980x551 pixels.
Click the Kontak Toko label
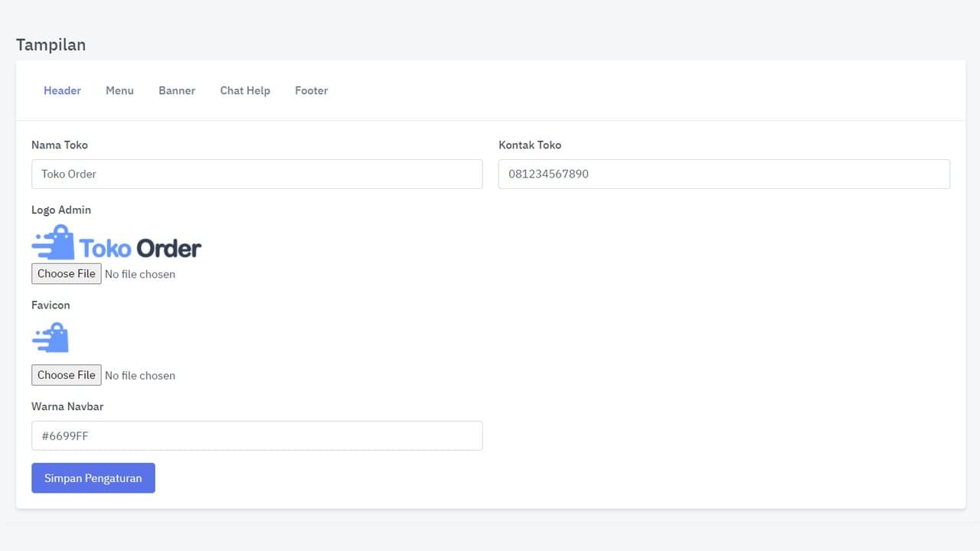[530, 145]
